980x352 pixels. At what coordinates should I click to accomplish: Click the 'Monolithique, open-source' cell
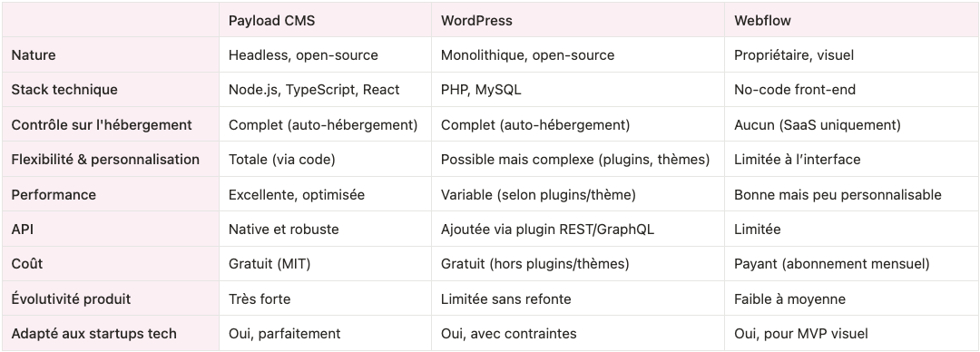point(578,55)
